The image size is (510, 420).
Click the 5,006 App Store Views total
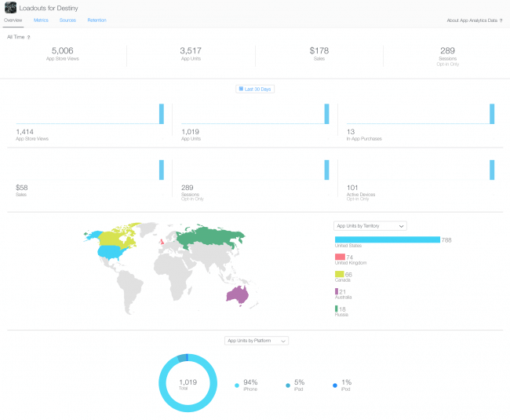(x=63, y=53)
